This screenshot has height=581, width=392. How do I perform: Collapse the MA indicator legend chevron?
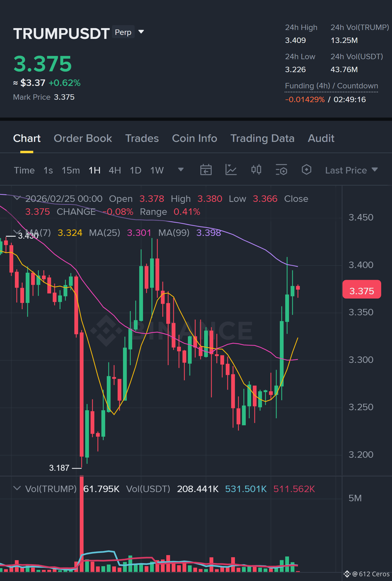point(17,232)
